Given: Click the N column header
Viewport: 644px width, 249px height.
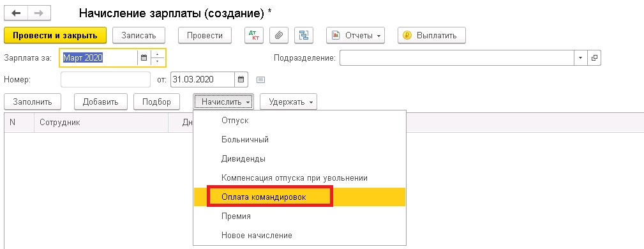Looking at the screenshot, I should coord(19,123).
